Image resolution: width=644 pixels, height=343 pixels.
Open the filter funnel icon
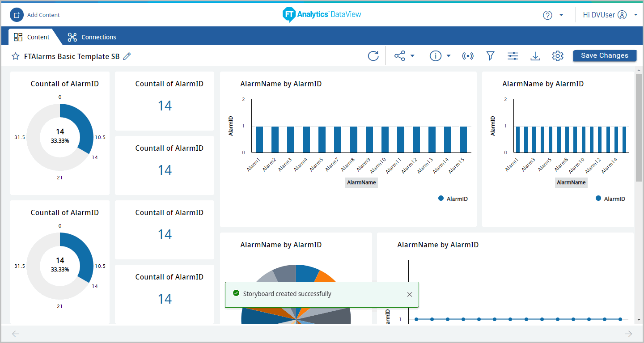click(x=490, y=56)
